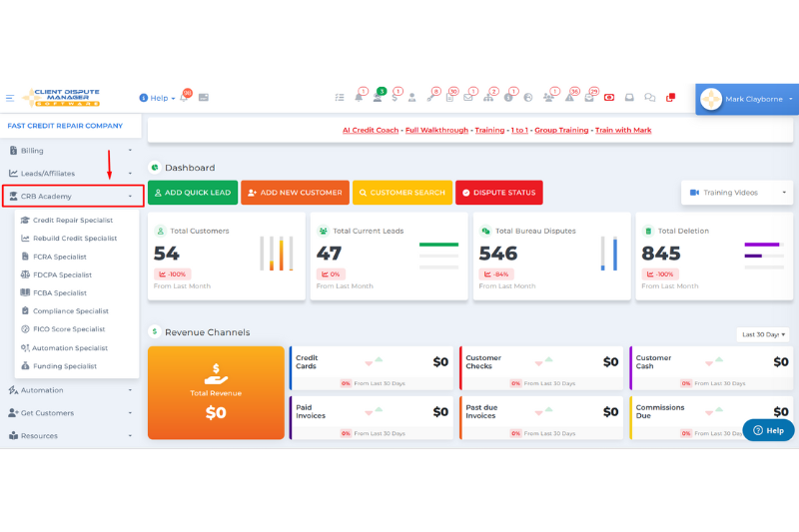Select Compliance Specialist submenu item

[65, 311]
